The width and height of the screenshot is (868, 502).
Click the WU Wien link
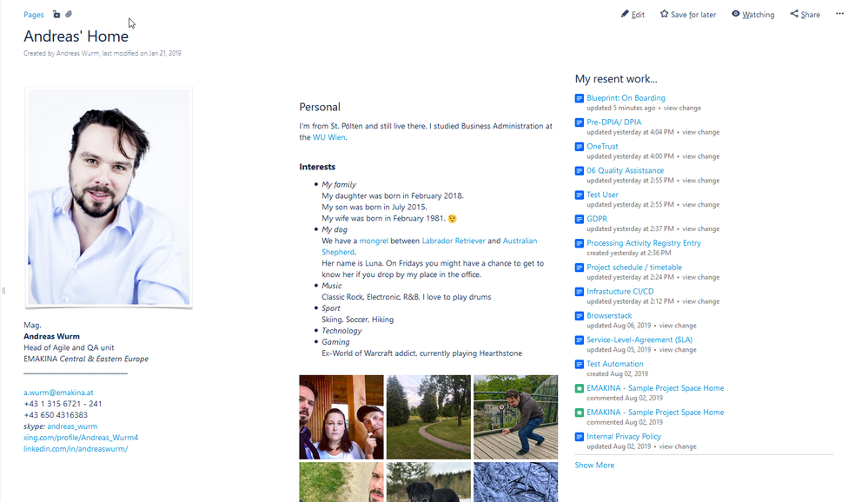click(x=328, y=137)
